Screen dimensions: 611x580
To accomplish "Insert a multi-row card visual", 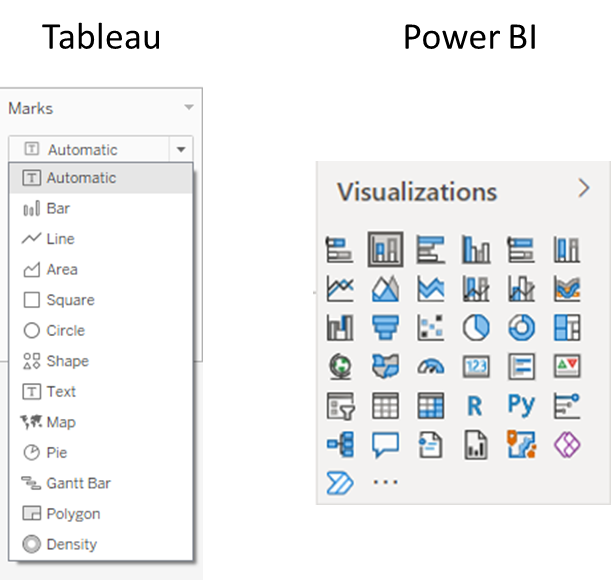I will (521, 366).
